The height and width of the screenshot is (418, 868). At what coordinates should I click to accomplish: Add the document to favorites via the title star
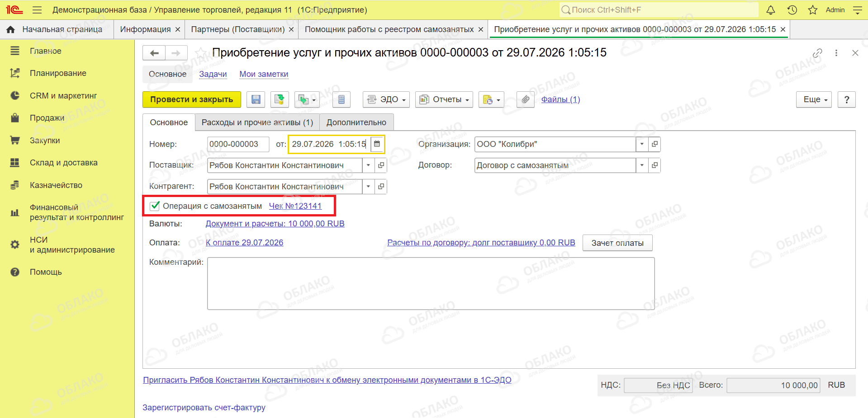(201, 53)
